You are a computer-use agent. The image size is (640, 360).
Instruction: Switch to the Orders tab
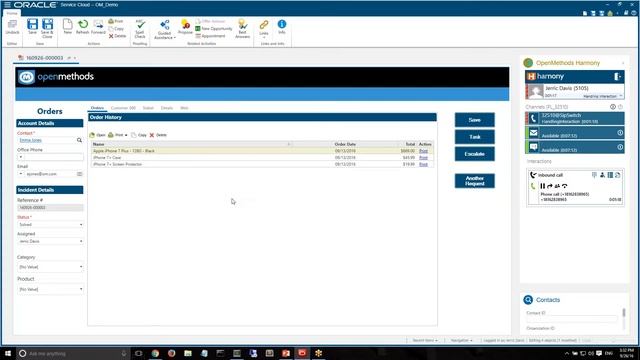tap(97, 108)
